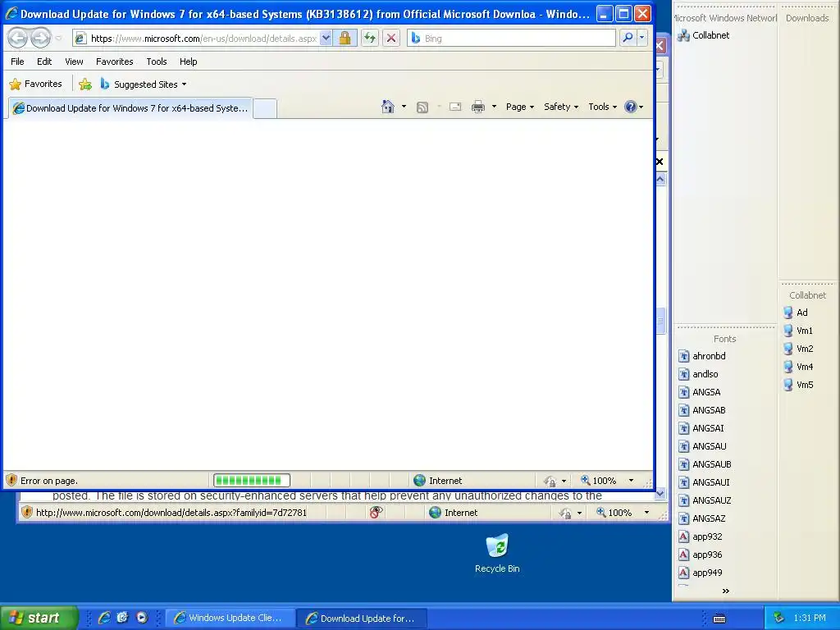Screen dimensions: 840x630
Task: Click the Internet zone globe in front window
Action: point(420,481)
